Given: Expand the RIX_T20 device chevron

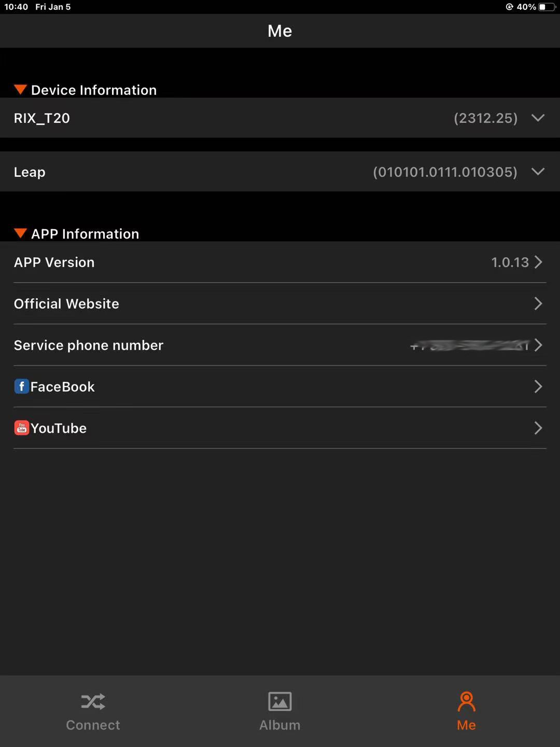Looking at the screenshot, I should pos(538,118).
